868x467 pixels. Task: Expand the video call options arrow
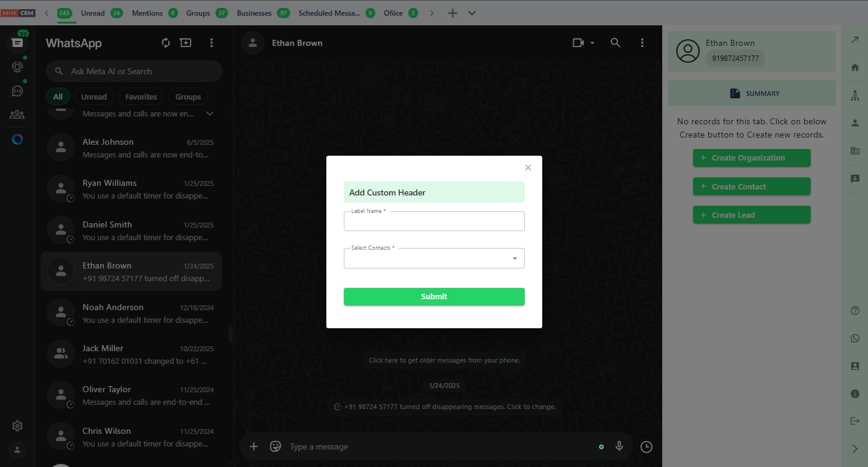(591, 42)
